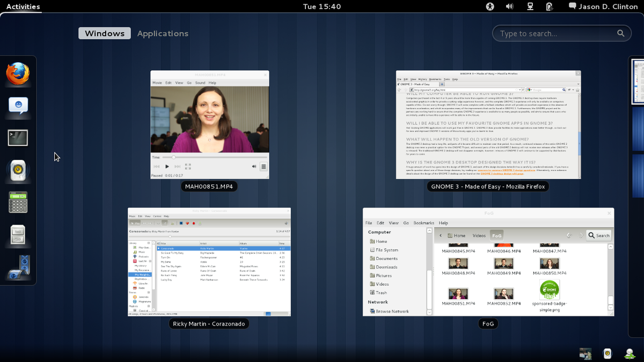Click the workspace thumbnail on right edge

637,82
